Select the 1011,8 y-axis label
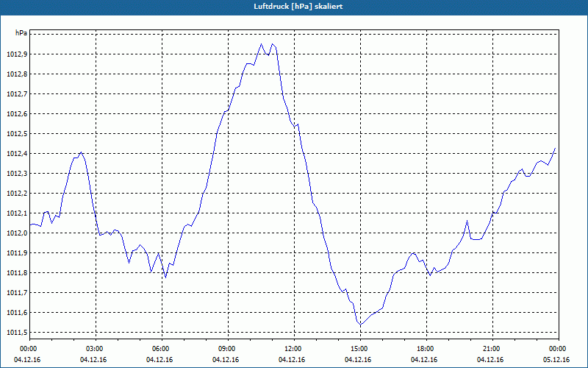 [x=17, y=273]
